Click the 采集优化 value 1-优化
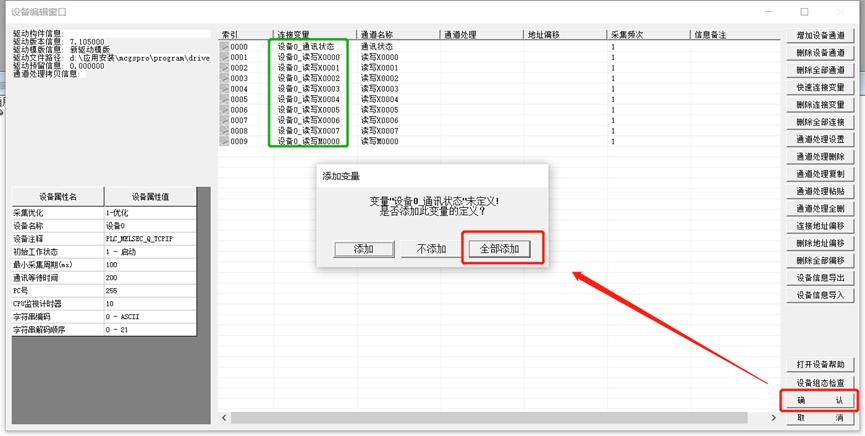865x436 pixels. click(150, 213)
